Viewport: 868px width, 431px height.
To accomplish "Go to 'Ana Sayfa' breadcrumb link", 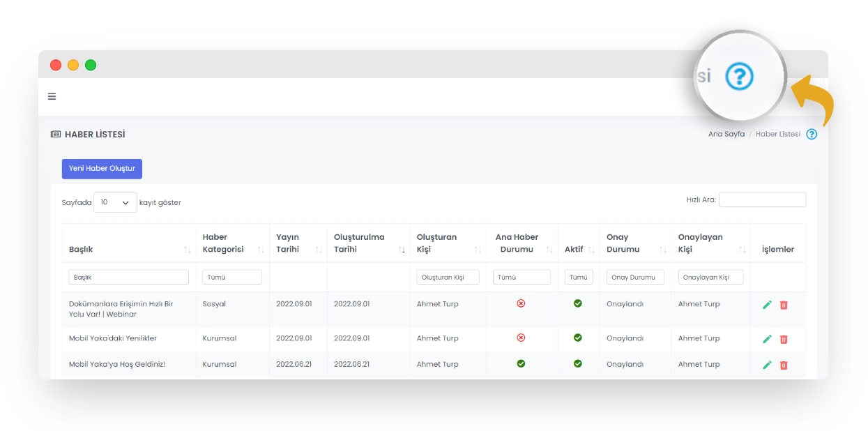I will point(726,134).
